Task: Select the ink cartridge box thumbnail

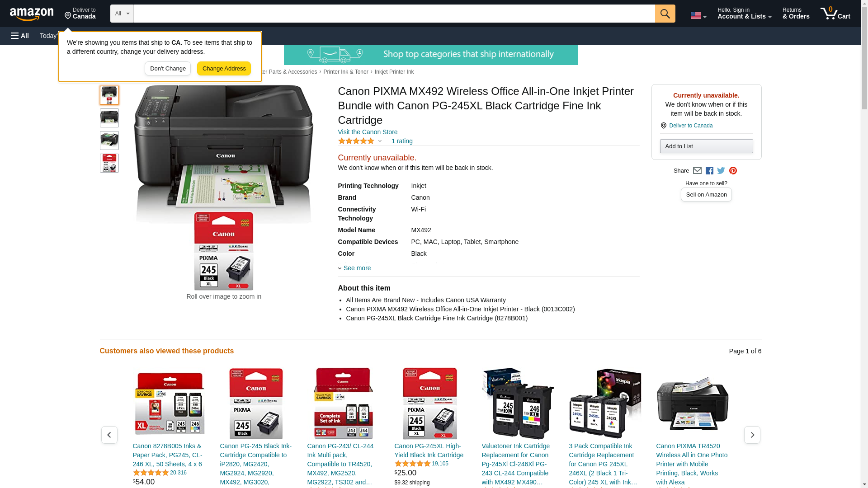Action: tap(109, 163)
